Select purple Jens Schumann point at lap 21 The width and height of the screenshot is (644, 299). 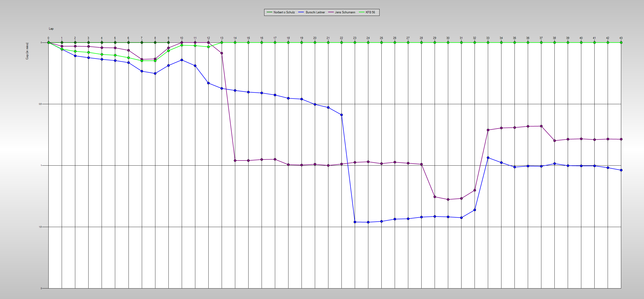point(328,166)
